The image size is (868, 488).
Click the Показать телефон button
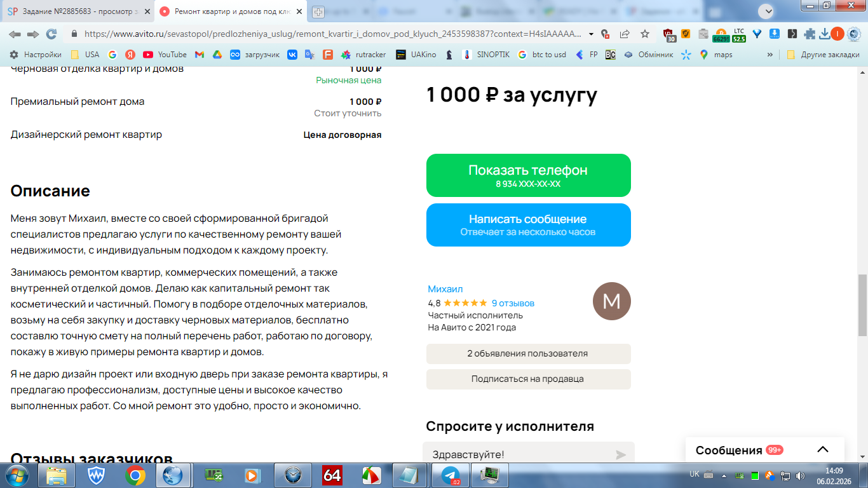[x=529, y=175]
